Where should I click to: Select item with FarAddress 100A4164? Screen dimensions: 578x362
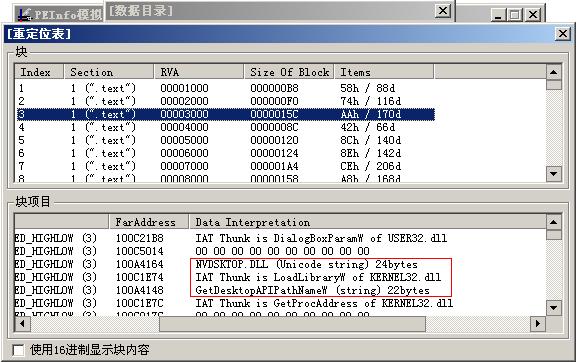140,265
